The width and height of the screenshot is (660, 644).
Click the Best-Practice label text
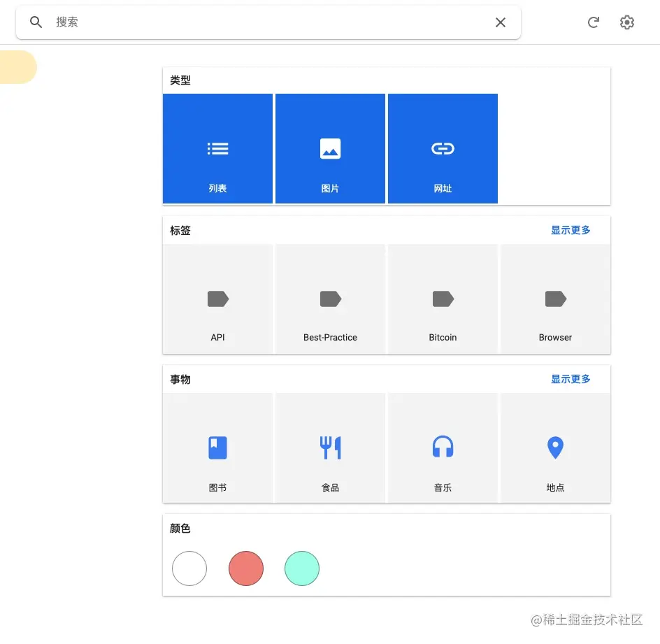tap(330, 337)
